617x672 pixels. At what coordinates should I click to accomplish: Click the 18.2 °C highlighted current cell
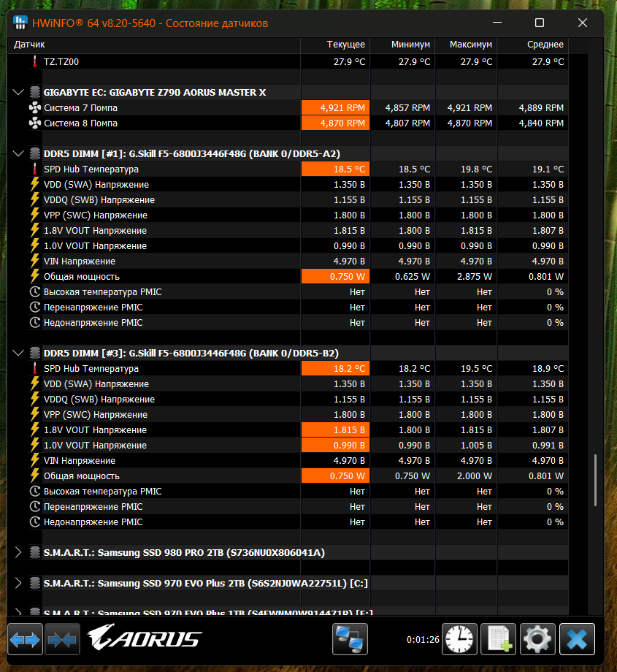coord(335,368)
